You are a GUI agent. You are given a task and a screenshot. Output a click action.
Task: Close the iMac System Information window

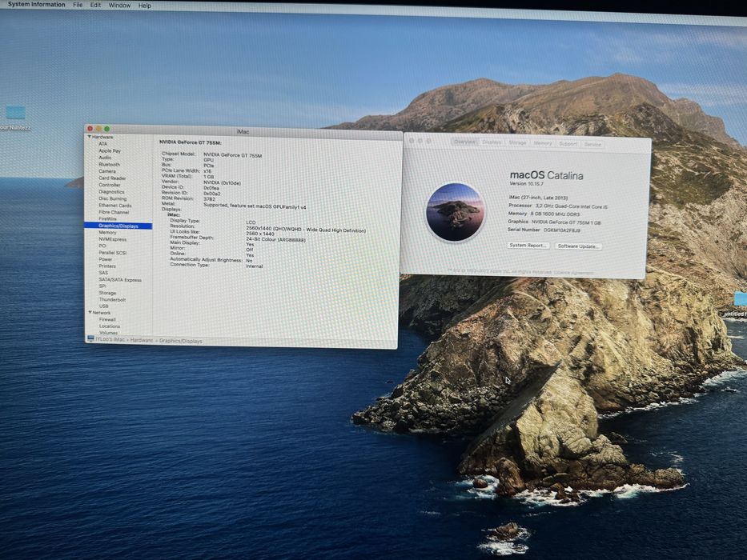(90, 129)
